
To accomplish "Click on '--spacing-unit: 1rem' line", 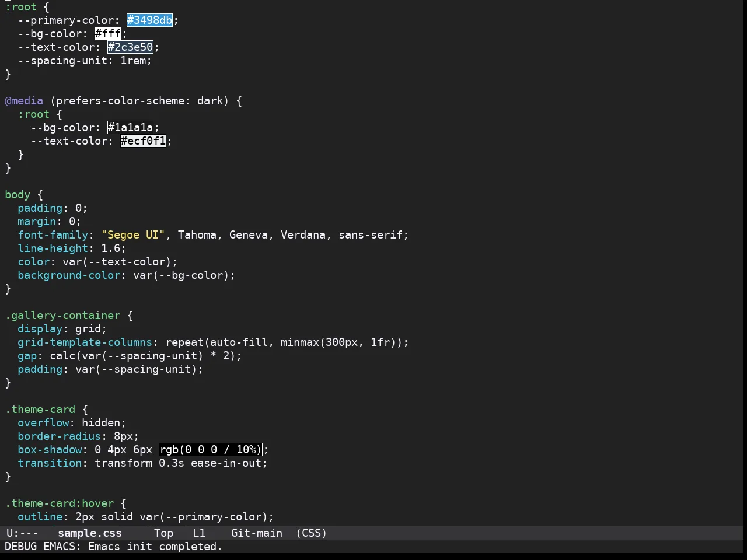I will pyautogui.click(x=85, y=61).
